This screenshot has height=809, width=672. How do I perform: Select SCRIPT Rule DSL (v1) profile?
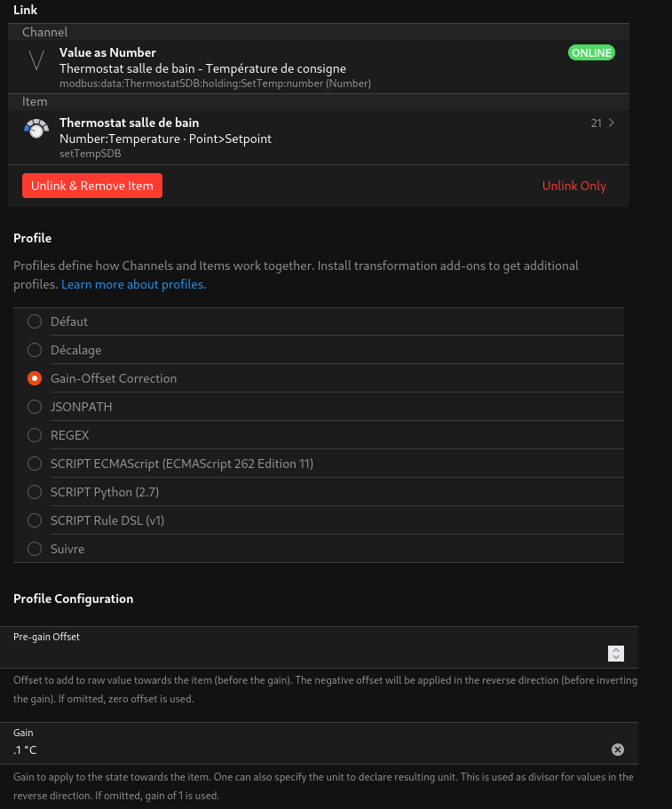pos(35,520)
